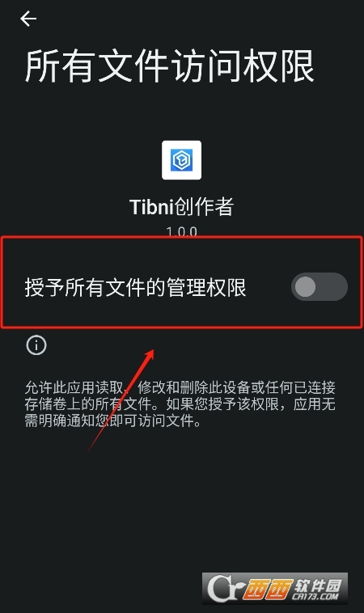
Task: Tap the Tibni创作者 blue hexagon app icon
Action: click(182, 160)
